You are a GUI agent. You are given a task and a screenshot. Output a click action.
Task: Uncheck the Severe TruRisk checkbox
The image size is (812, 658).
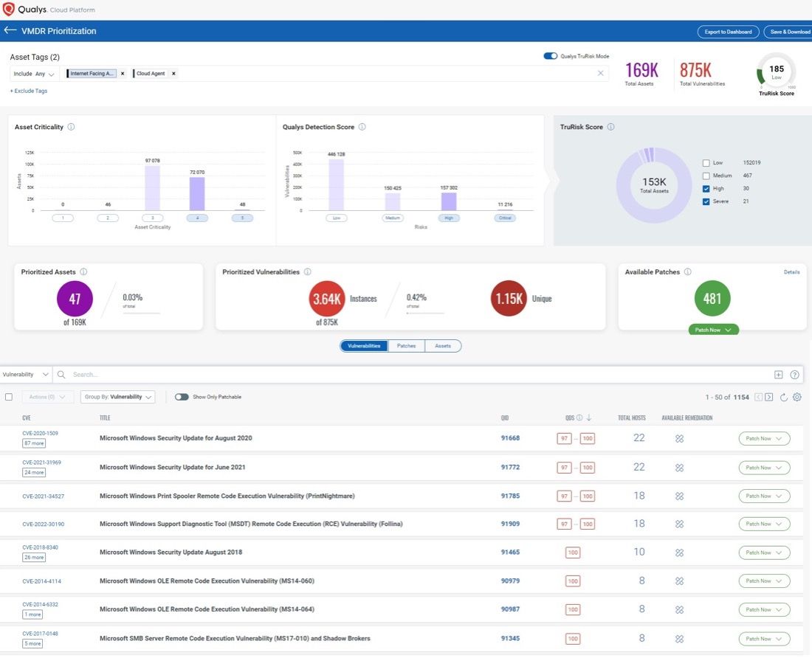[706, 201]
